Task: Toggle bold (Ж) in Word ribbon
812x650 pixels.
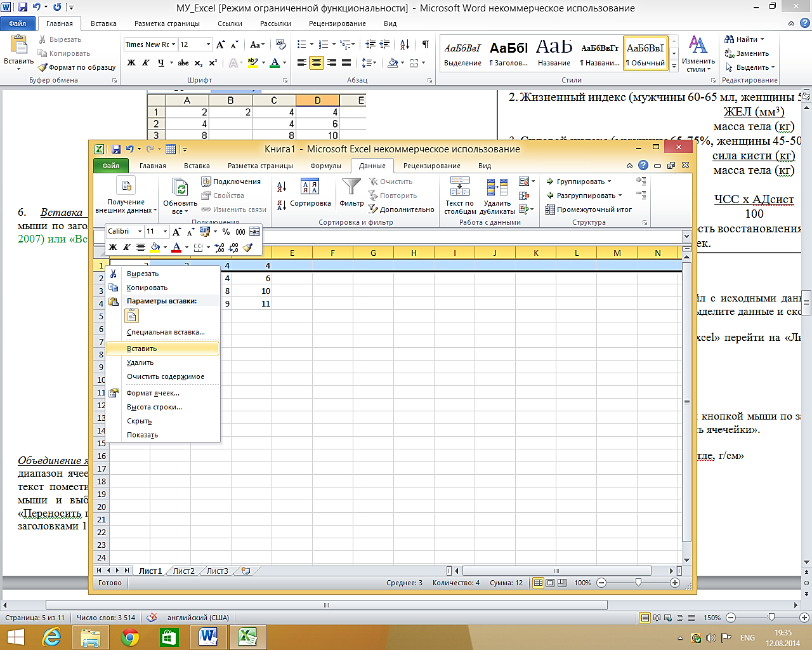Action: tap(131, 63)
